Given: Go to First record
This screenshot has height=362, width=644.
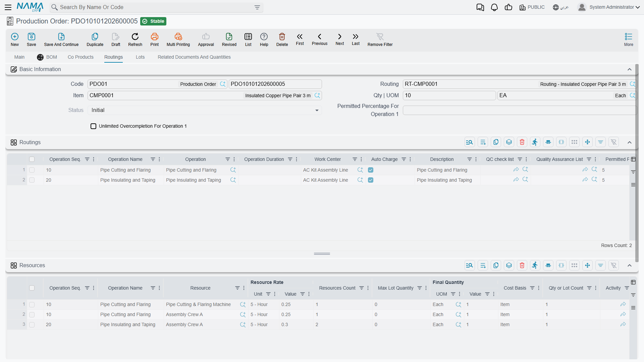Looking at the screenshot, I should tap(300, 39).
